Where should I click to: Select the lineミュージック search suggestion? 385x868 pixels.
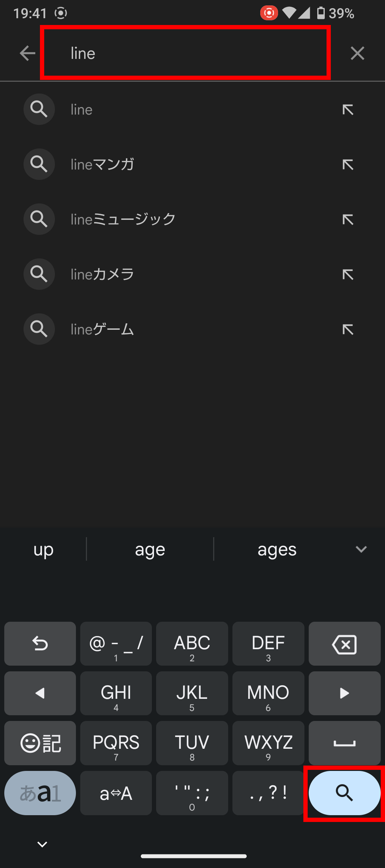pyautogui.click(x=192, y=219)
